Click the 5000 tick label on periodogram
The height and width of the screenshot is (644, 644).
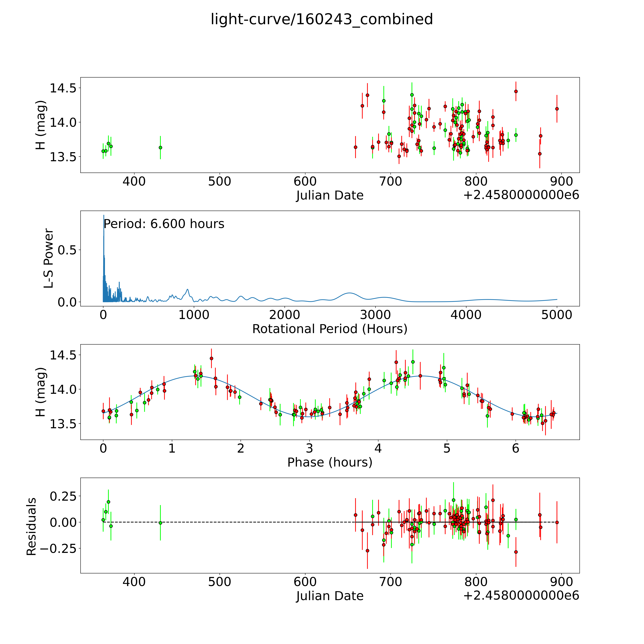(557, 315)
